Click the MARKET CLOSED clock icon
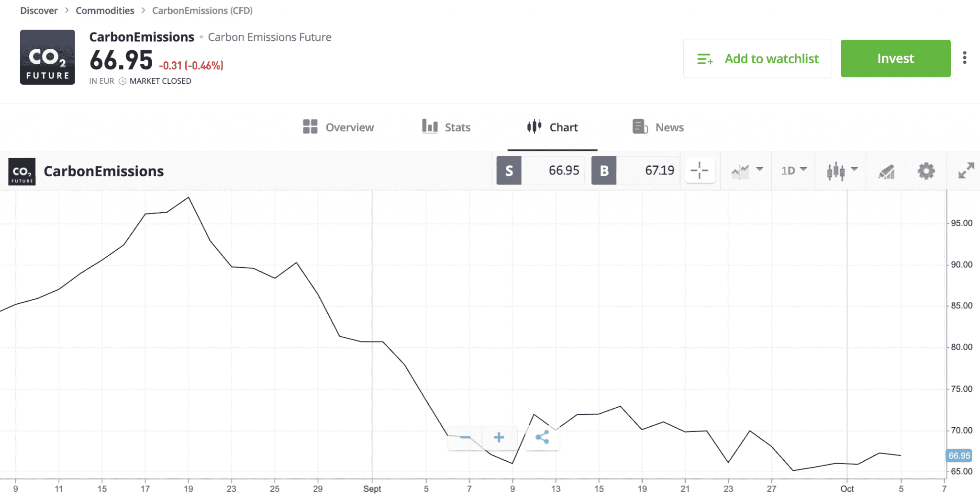The width and height of the screenshot is (980, 501). tap(122, 81)
